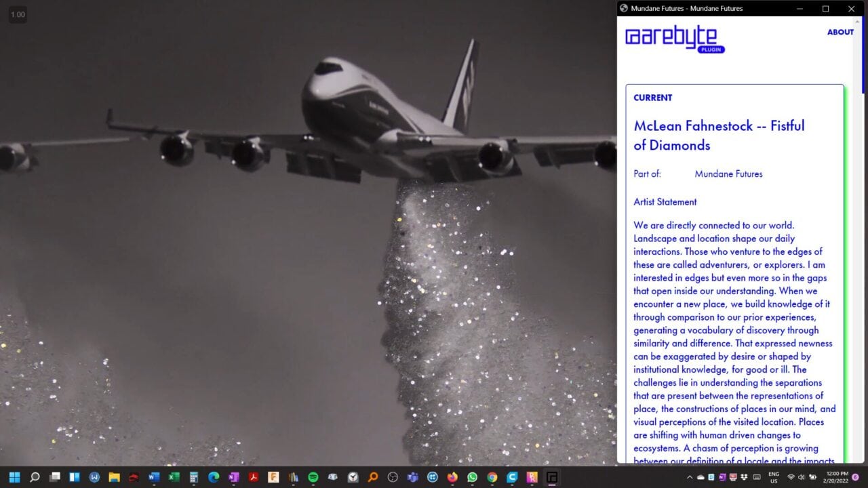The width and height of the screenshot is (868, 488).
Task: Open the ABOUT page
Action: pyautogui.click(x=840, y=32)
